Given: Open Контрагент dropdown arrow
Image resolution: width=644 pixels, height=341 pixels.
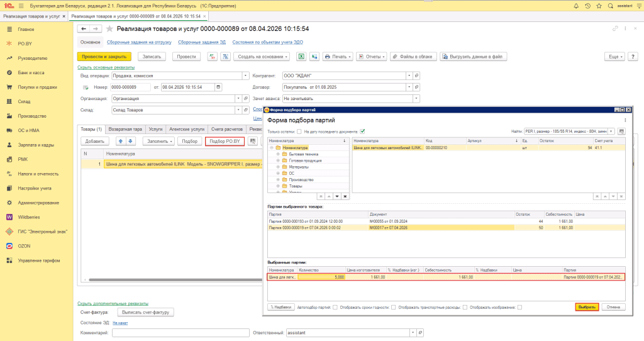Looking at the screenshot, I should coord(409,75).
